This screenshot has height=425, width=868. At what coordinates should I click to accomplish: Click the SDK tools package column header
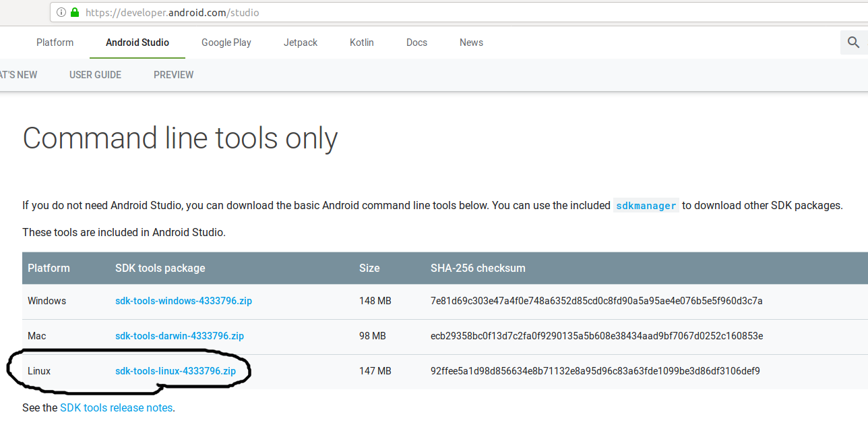(x=160, y=268)
